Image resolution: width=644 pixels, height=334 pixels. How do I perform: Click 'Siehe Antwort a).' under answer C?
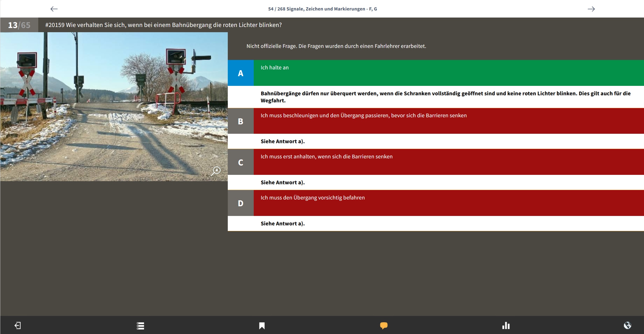point(283,182)
